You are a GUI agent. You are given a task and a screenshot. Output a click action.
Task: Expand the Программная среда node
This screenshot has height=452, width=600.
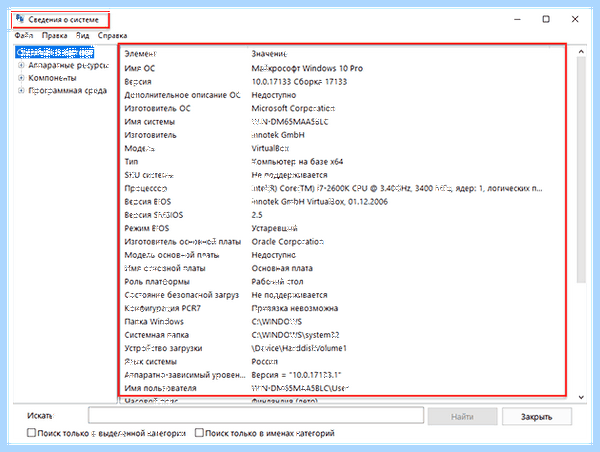point(21,91)
